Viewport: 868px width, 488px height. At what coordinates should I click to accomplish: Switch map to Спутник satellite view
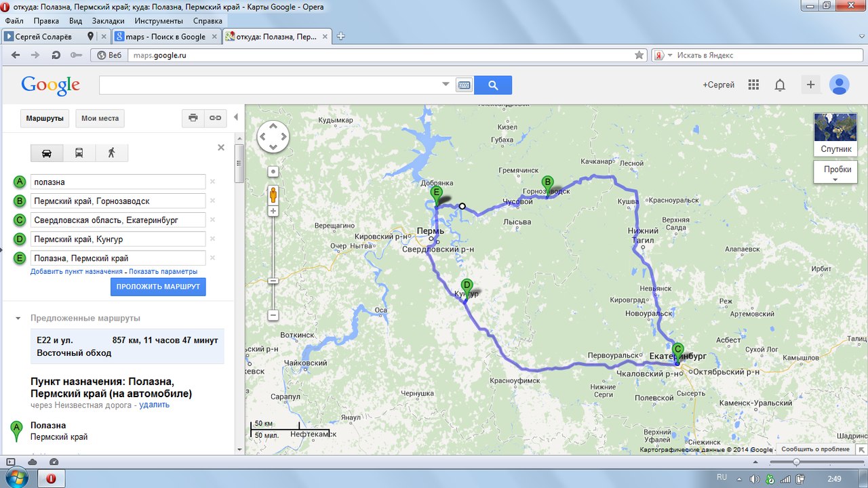(x=835, y=134)
